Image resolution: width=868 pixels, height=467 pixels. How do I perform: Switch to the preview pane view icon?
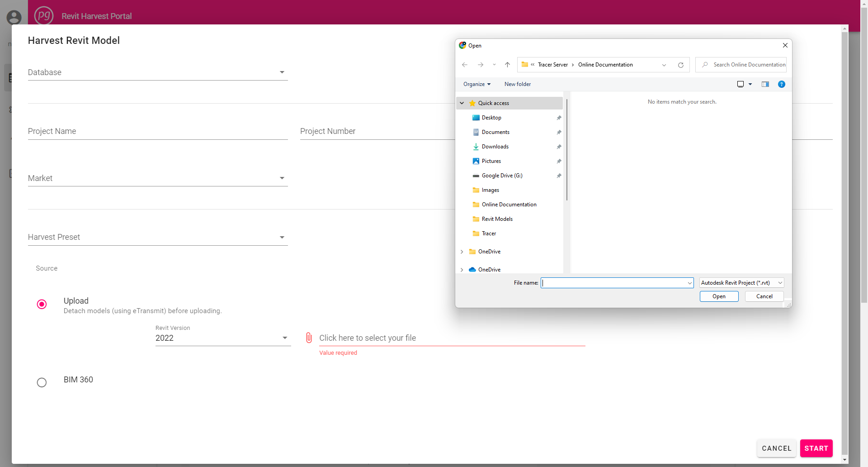765,84
